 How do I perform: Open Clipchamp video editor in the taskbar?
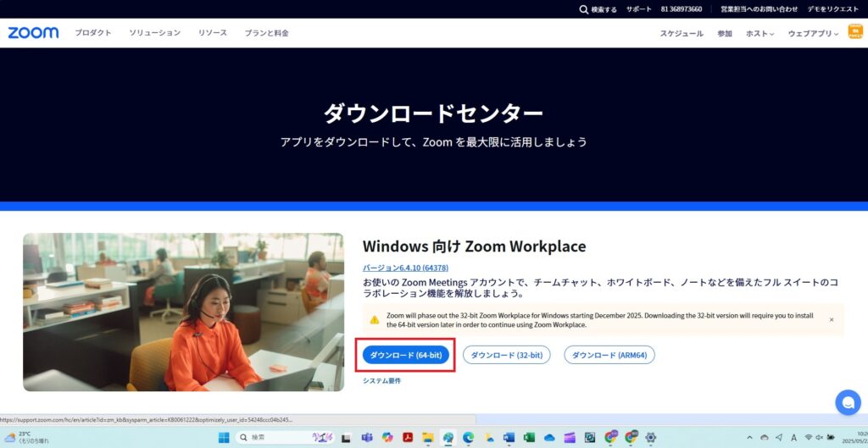tap(569, 438)
